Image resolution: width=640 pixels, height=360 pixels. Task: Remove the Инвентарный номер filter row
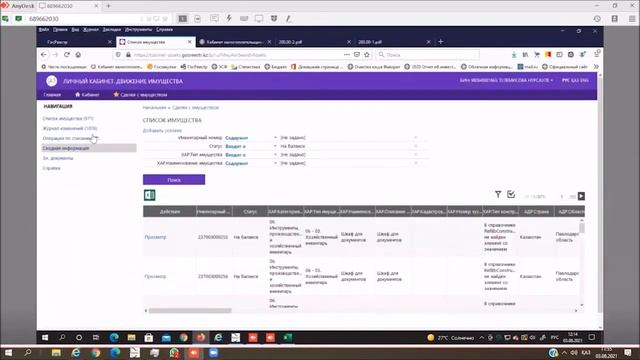coord(416,138)
